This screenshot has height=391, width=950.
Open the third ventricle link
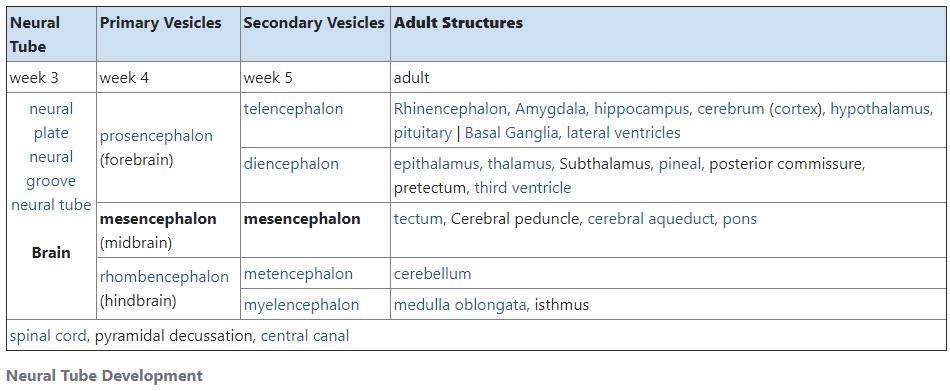[x=523, y=188]
